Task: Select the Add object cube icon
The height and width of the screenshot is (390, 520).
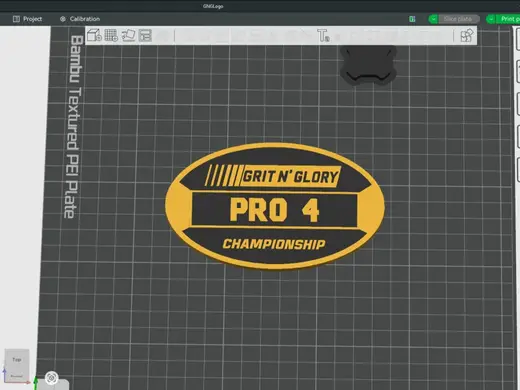Action: click(x=94, y=35)
